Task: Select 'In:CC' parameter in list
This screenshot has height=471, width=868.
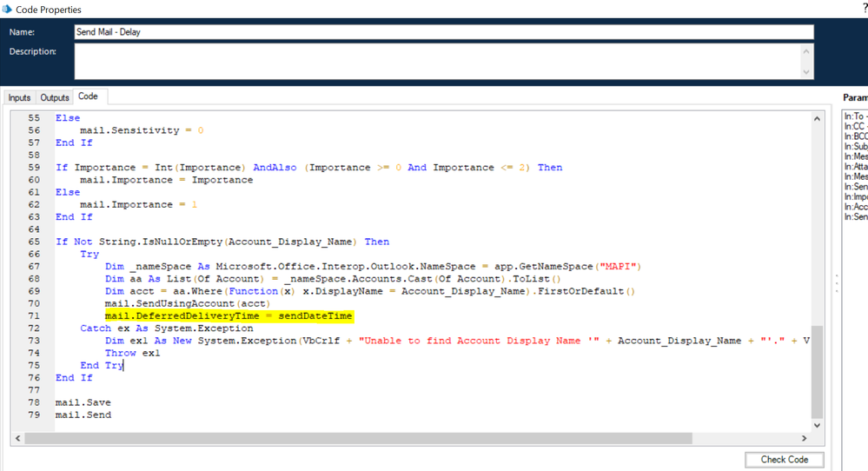Action: (855, 126)
